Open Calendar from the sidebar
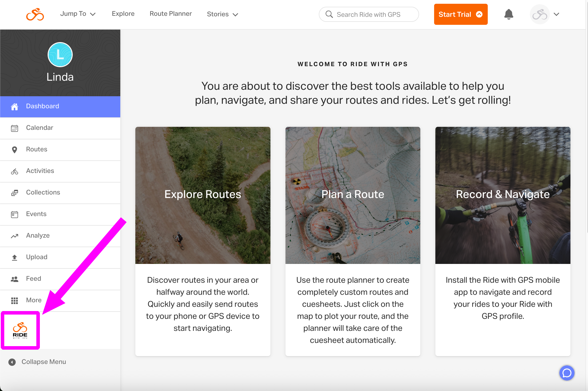Screen dimensions: 588x391 click(x=60, y=128)
